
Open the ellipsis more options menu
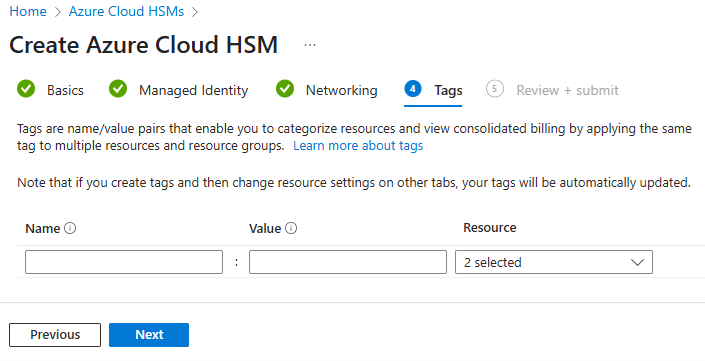(310, 45)
